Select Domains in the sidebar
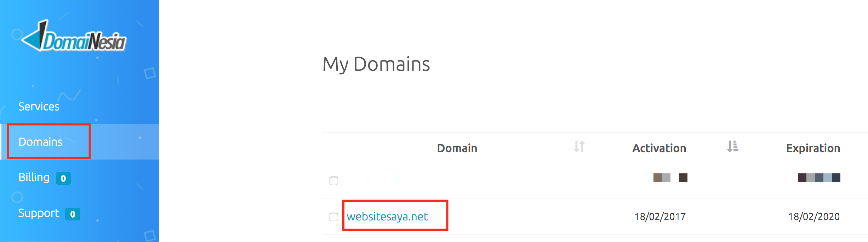 [40, 142]
